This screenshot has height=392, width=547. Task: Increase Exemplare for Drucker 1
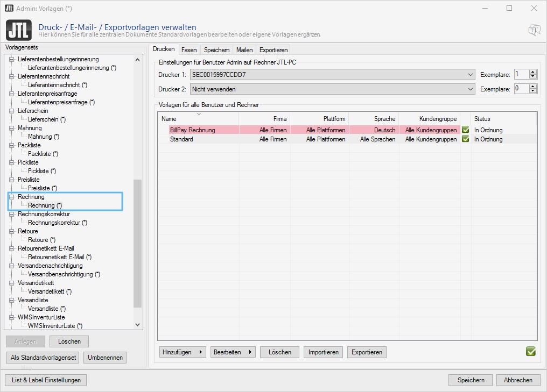[x=532, y=72]
